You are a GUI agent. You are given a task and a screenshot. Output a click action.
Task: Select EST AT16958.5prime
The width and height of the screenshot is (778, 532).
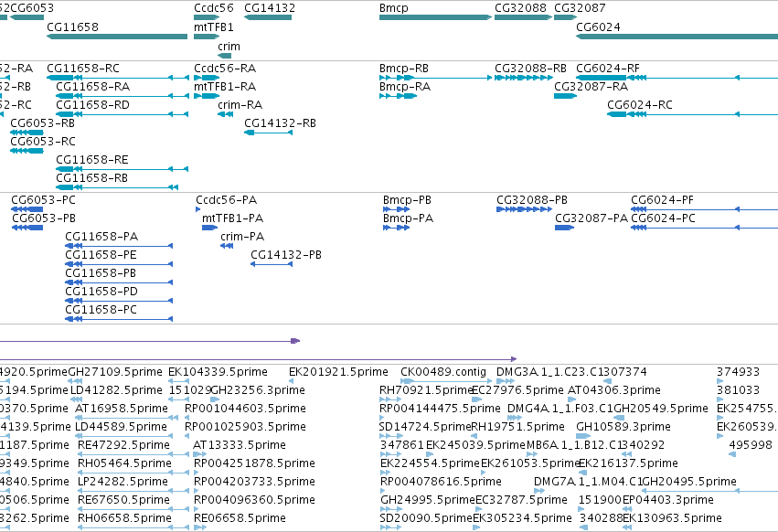coord(126,418)
